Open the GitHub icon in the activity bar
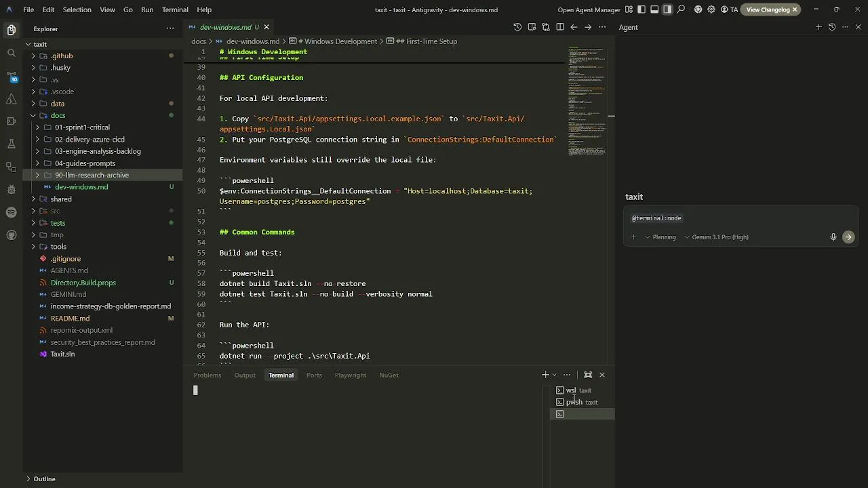The image size is (868, 488). [x=12, y=235]
